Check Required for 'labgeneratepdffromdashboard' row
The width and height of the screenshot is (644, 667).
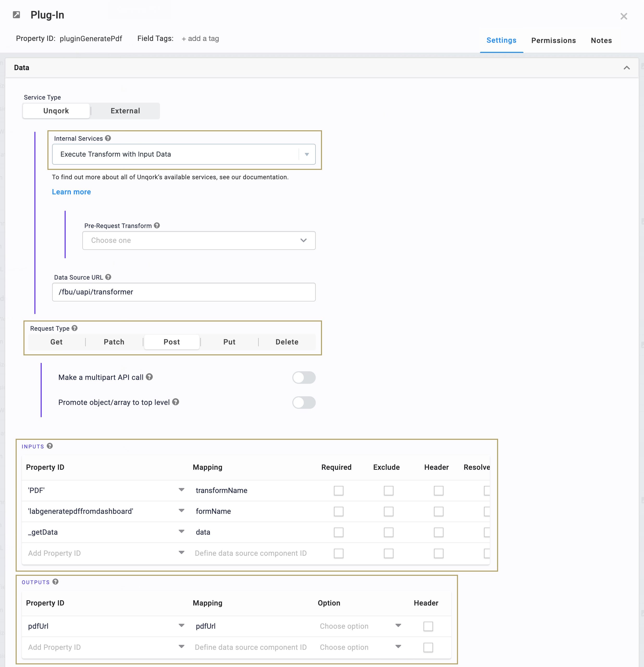(x=338, y=511)
